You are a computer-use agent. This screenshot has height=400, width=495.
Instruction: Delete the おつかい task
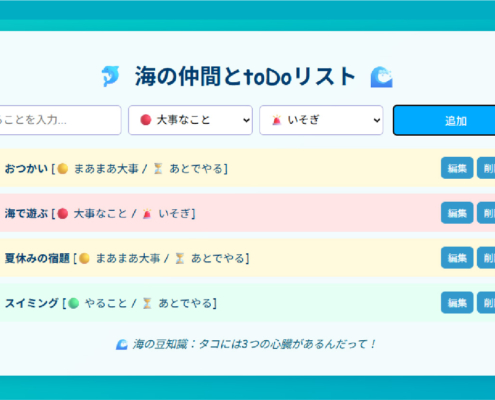click(486, 168)
